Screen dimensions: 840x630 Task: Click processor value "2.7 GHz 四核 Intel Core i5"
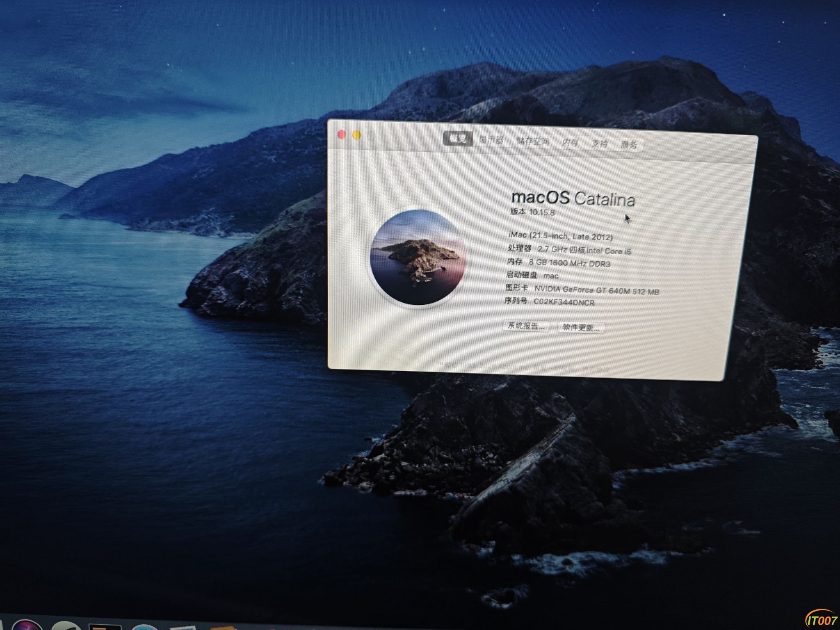coord(584,250)
